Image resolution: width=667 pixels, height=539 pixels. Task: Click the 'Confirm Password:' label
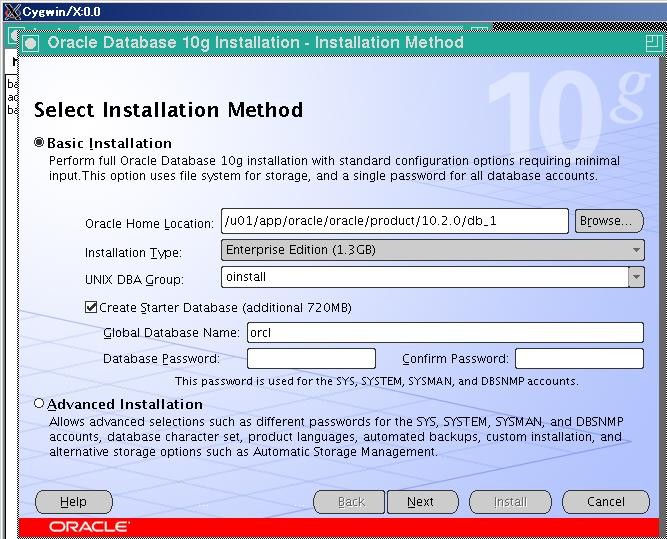(x=455, y=359)
